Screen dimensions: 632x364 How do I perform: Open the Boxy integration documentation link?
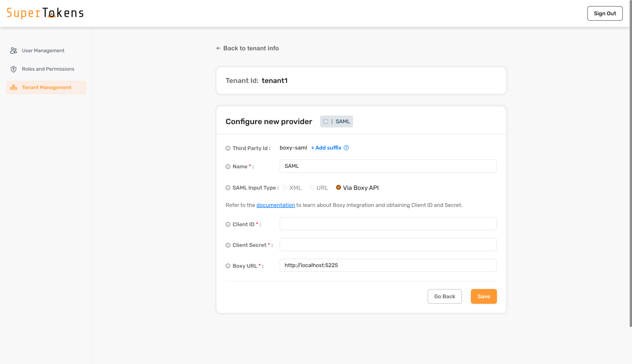pos(276,205)
